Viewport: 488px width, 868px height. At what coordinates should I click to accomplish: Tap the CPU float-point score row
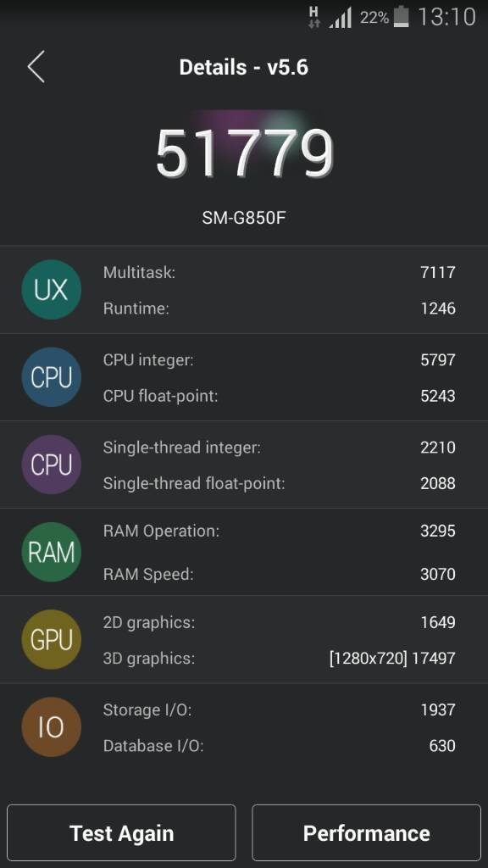(x=279, y=396)
